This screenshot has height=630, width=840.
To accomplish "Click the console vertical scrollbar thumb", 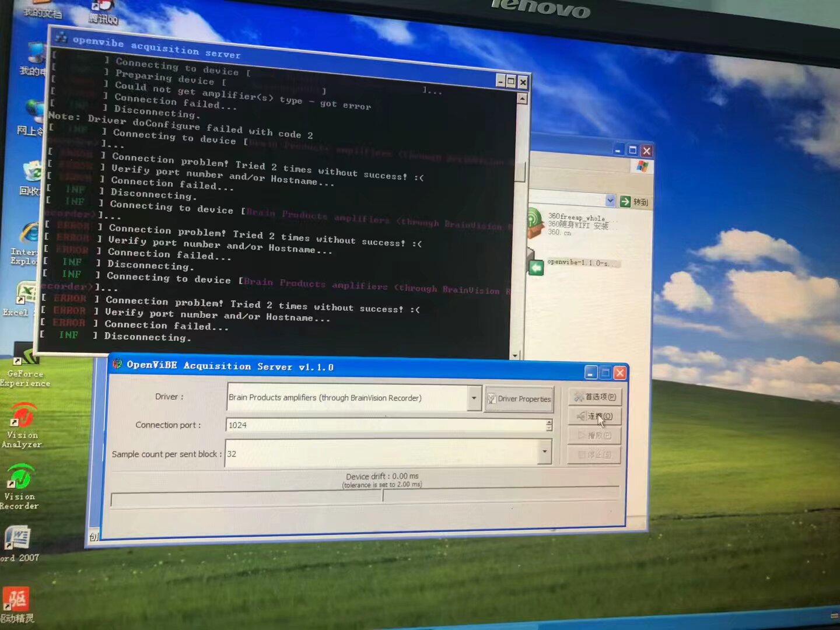I will click(520, 170).
